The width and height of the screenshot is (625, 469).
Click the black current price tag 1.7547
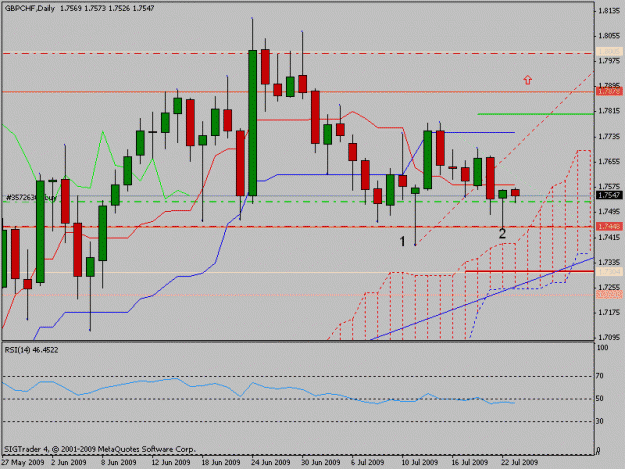[x=609, y=195]
